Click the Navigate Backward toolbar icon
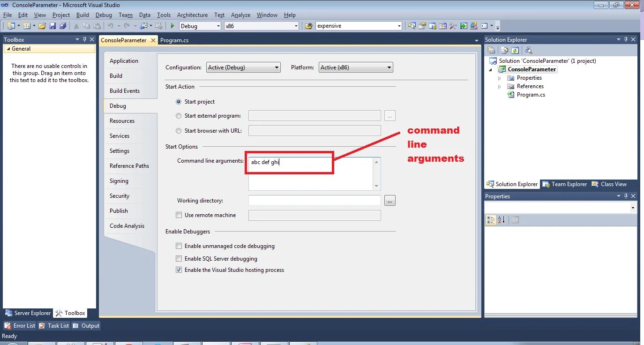This screenshot has width=644, height=345. (143, 26)
